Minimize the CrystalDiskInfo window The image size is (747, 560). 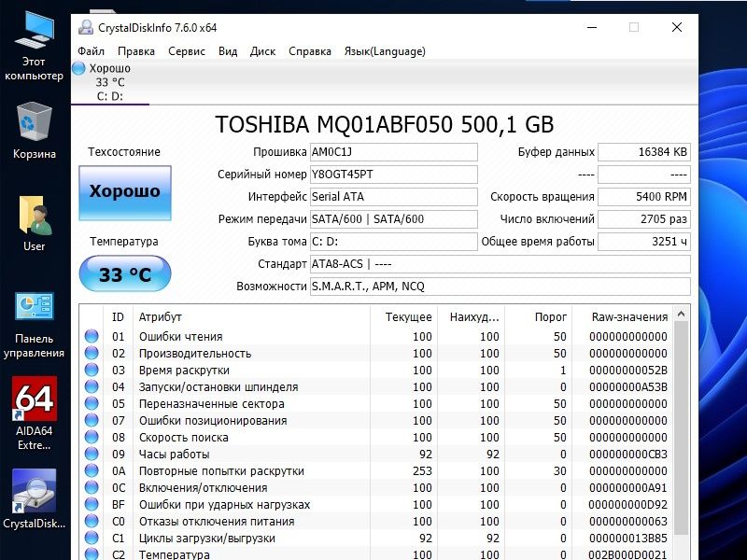pos(592,27)
